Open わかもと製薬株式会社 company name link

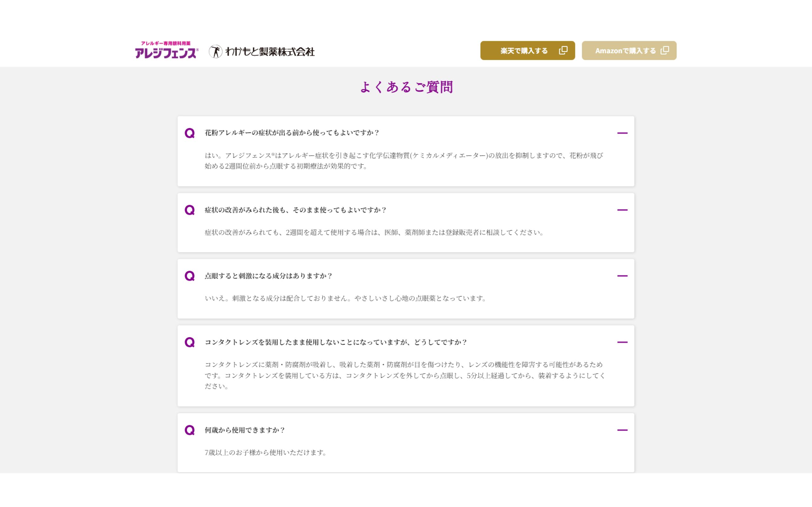pos(270,52)
